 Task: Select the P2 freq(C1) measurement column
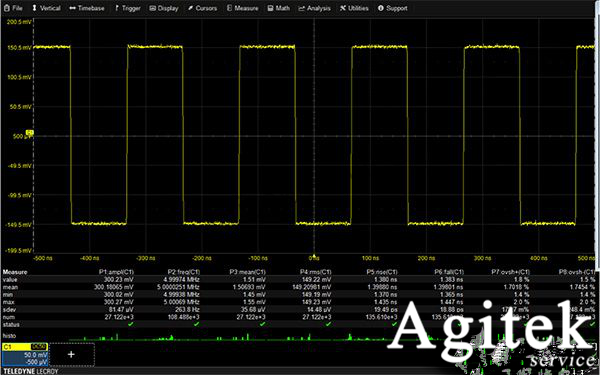[184, 272]
